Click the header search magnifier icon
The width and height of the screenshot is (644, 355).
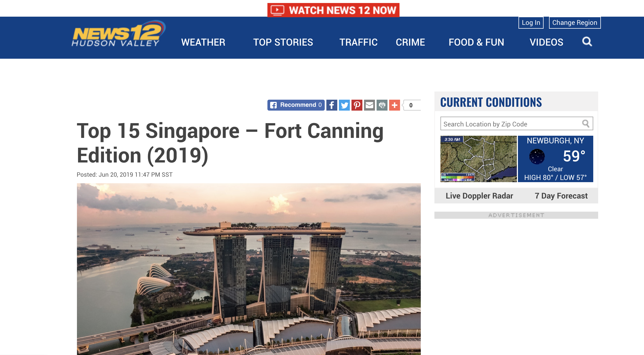587,42
